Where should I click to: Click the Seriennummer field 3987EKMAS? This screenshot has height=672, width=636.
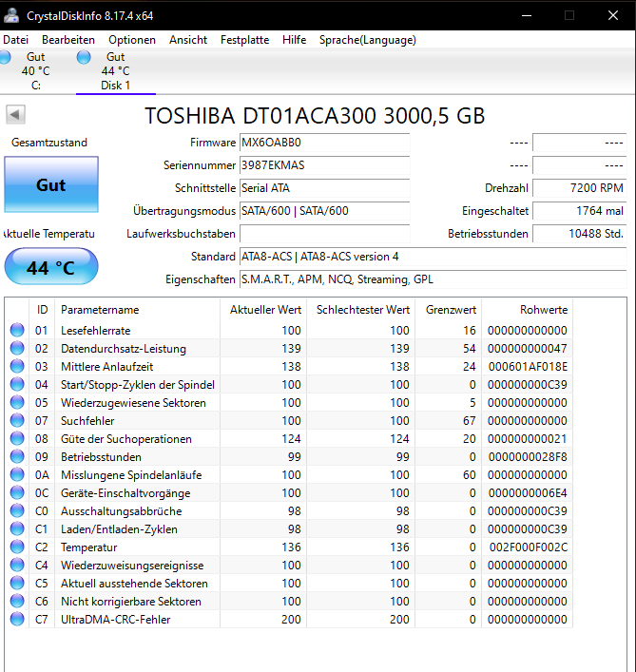pos(324,165)
